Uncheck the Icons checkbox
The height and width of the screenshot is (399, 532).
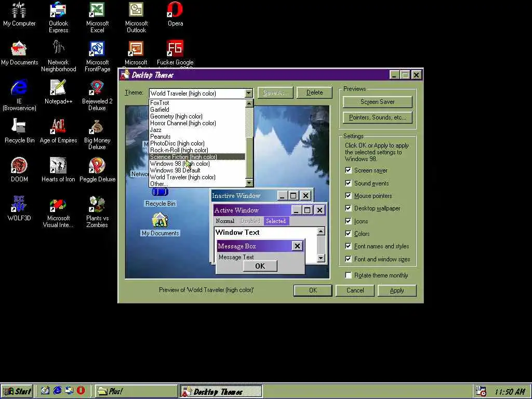pyautogui.click(x=348, y=221)
